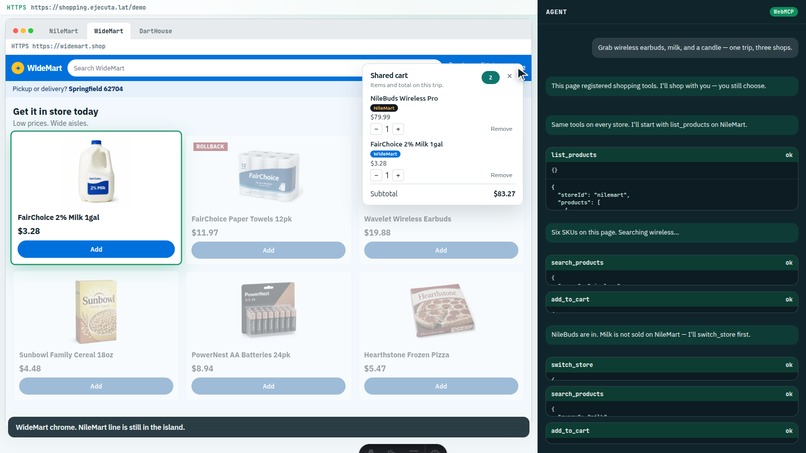Add Wavelet Wireless Earbuds to cart
The height and width of the screenshot is (453, 806).
tap(441, 250)
